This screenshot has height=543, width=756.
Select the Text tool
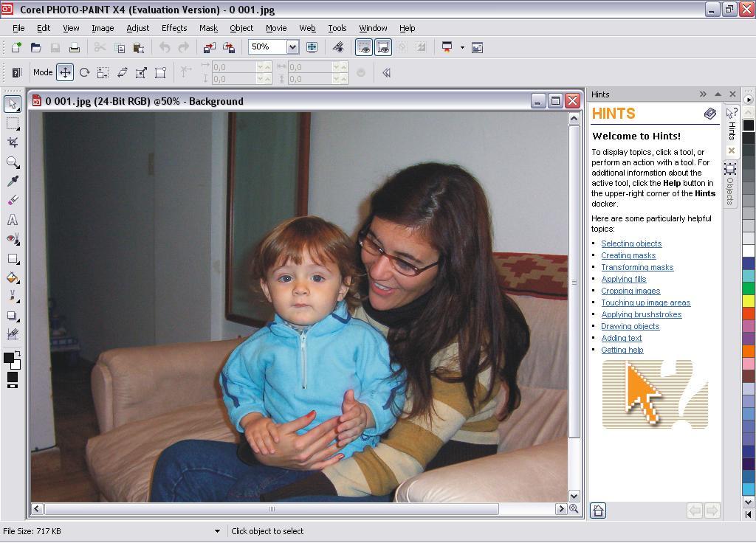12,220
